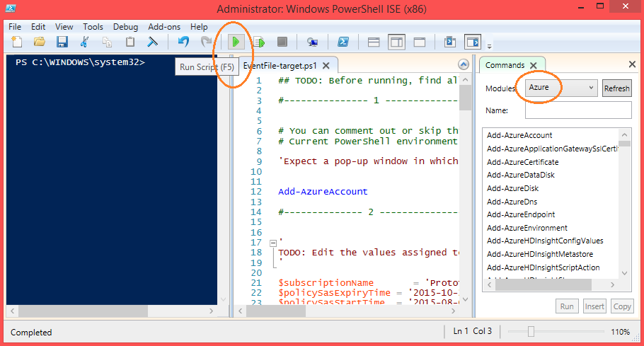The height and width of the screenshot is (346, 644).
Task: Open the Tools menu
Action: tap(93, 27)
